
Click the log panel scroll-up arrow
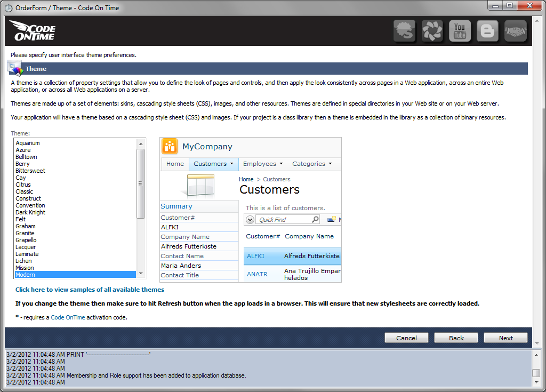[x=536, y=355]
